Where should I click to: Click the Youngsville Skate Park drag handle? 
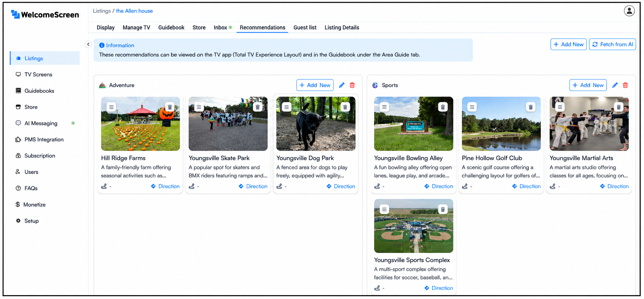click(x=199, y=107)
